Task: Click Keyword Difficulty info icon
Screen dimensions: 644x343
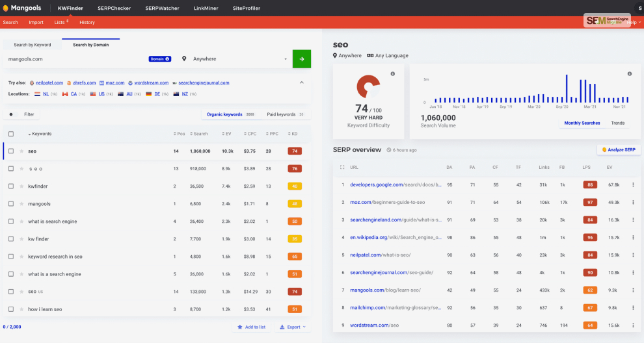Action: tap(393, 74)
